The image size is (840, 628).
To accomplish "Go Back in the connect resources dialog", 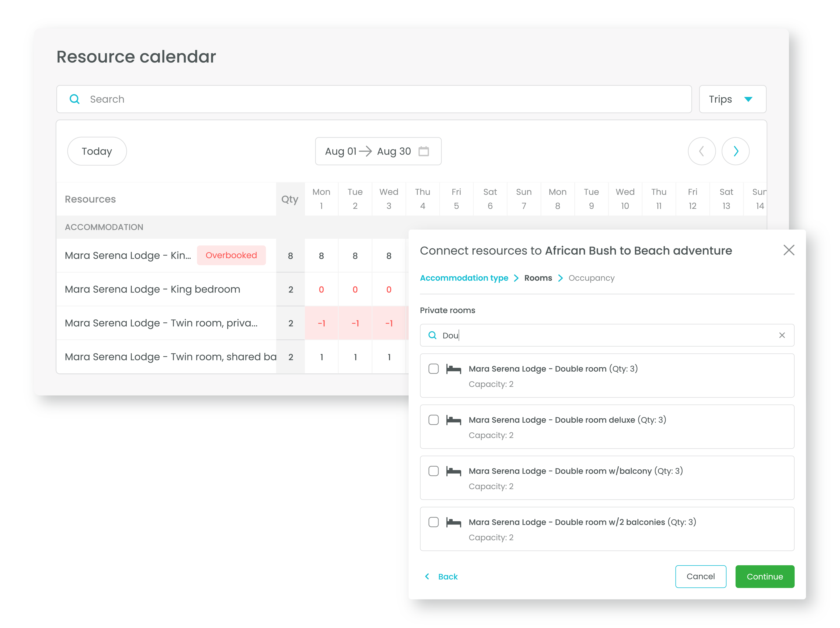I will tap(441, 577).
